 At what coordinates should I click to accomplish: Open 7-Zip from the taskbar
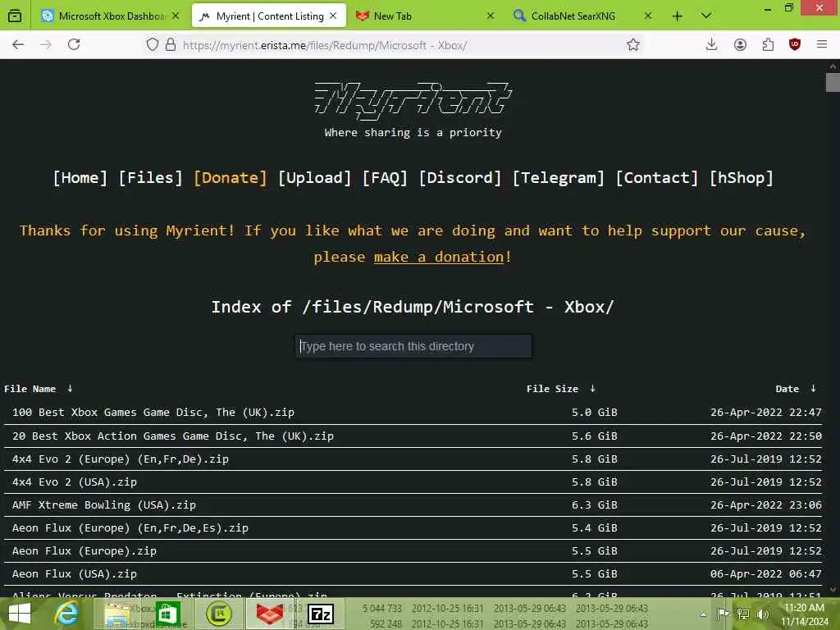(x=321, y=614)
